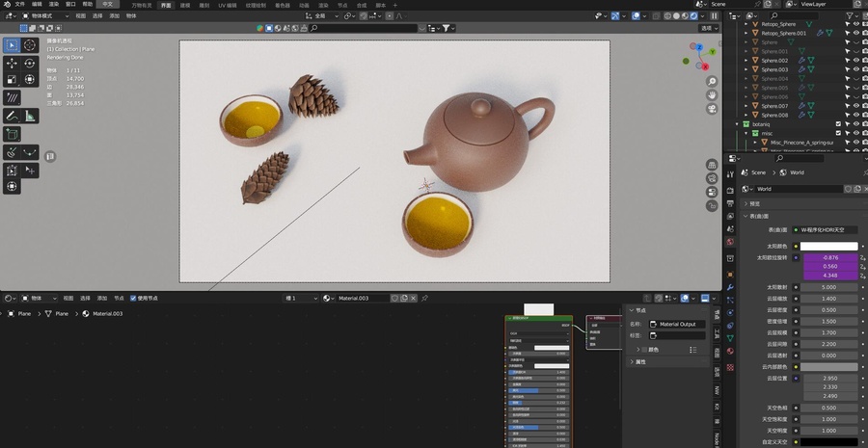Pin the node editor material with the pin icon
Image resolution: width=868 pixels, height=448 pixels.
pos(424,298)
